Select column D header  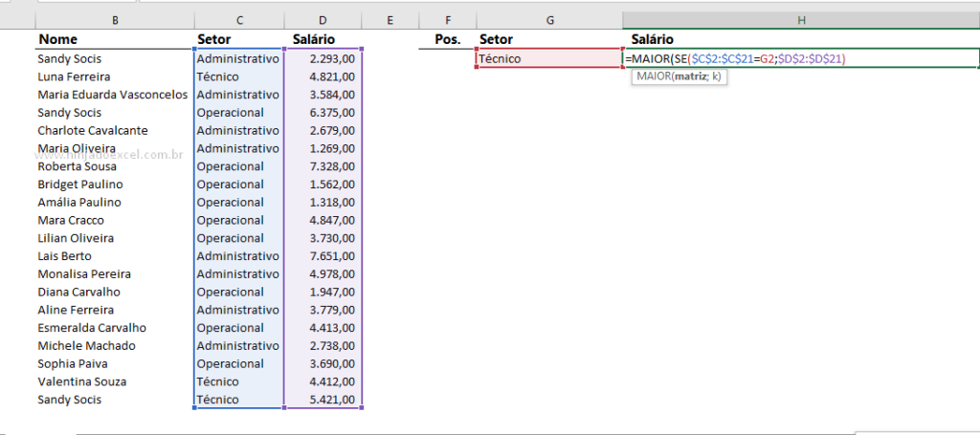click(323, 21)
